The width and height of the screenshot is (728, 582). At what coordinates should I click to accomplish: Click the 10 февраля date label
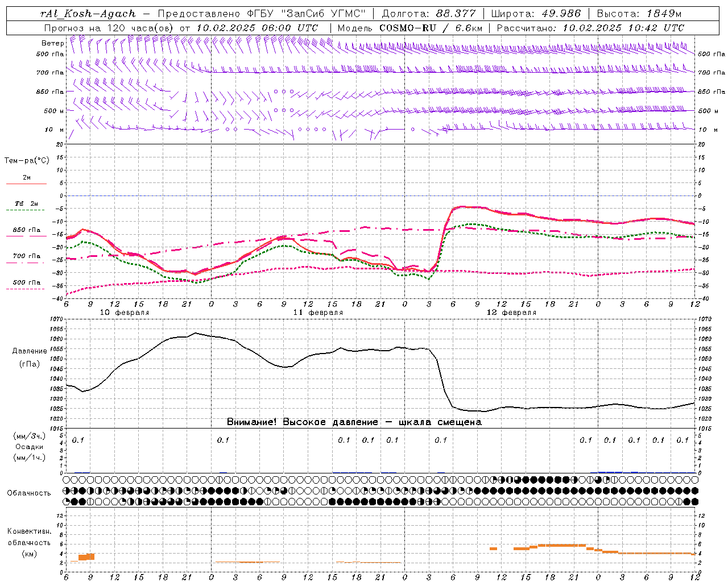coord(125,313)
